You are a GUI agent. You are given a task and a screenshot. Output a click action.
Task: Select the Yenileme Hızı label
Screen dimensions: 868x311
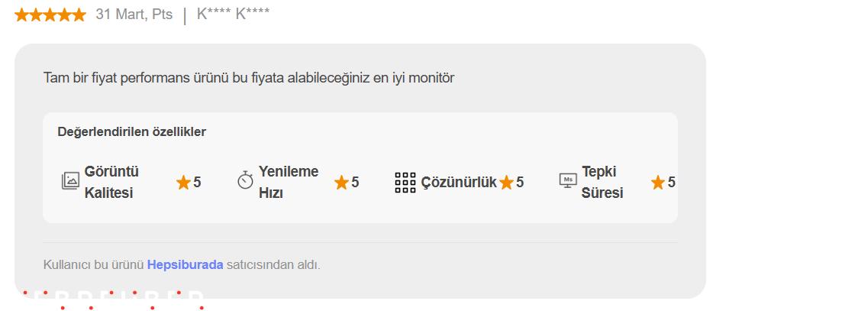coord(289,183)
